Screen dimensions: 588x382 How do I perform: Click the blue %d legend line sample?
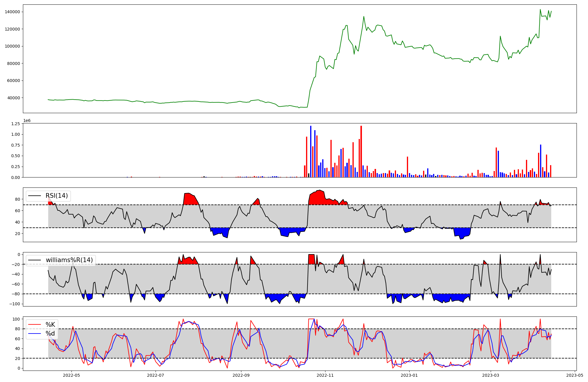34,334
